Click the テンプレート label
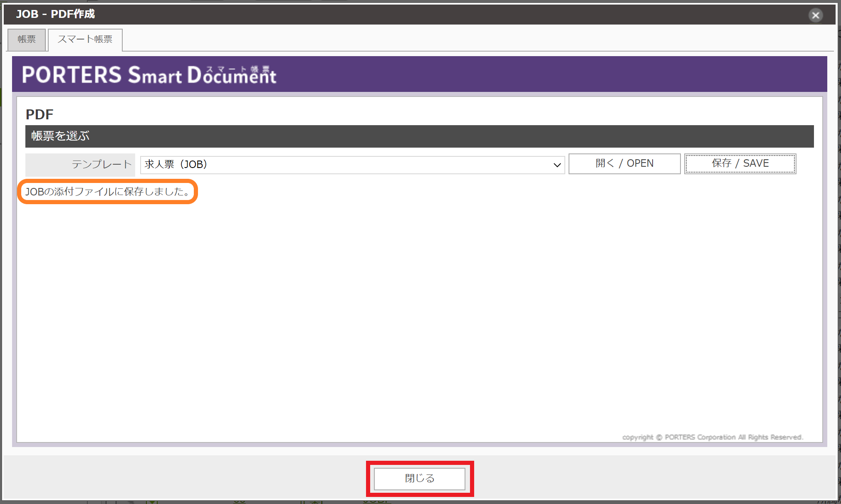The width and height of the screenshot is (841, 504). pos(101,164)
